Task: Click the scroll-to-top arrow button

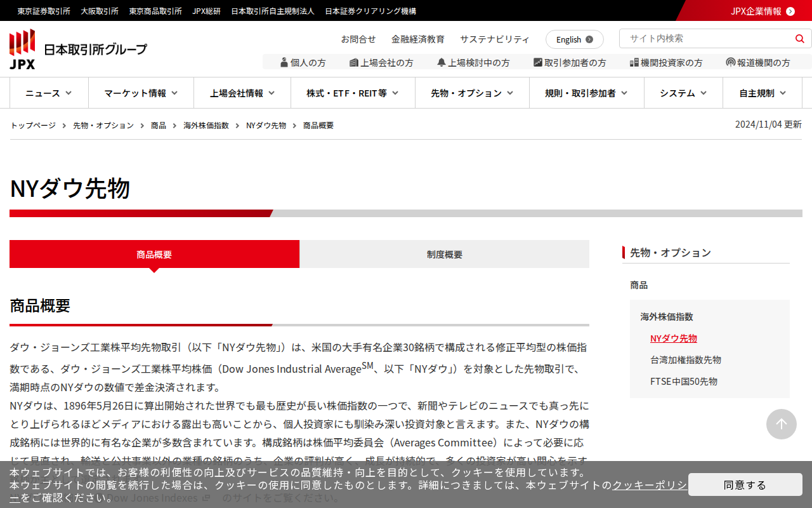Action: (x=782, y=424)
